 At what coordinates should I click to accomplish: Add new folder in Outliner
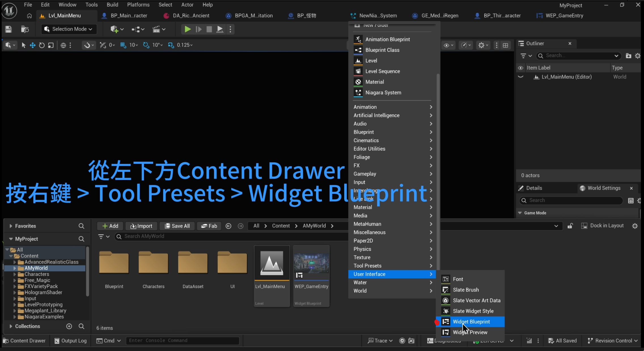coord(628,56)
